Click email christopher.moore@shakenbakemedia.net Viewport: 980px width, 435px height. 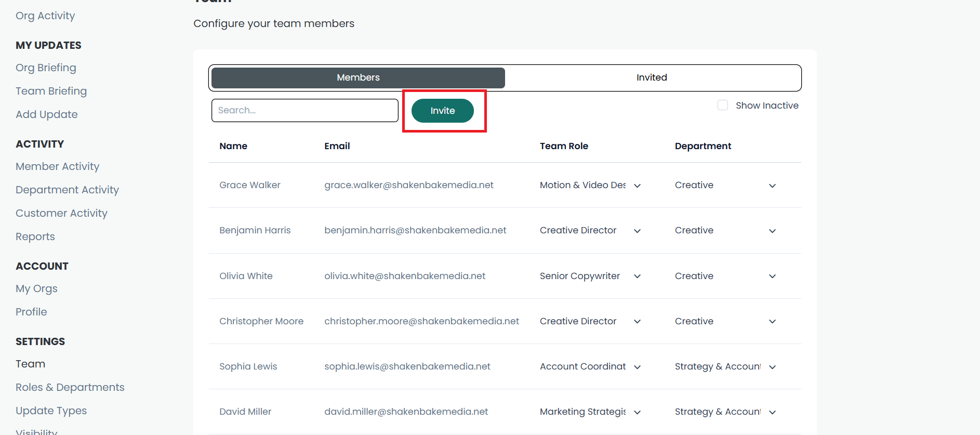point(421,321)
